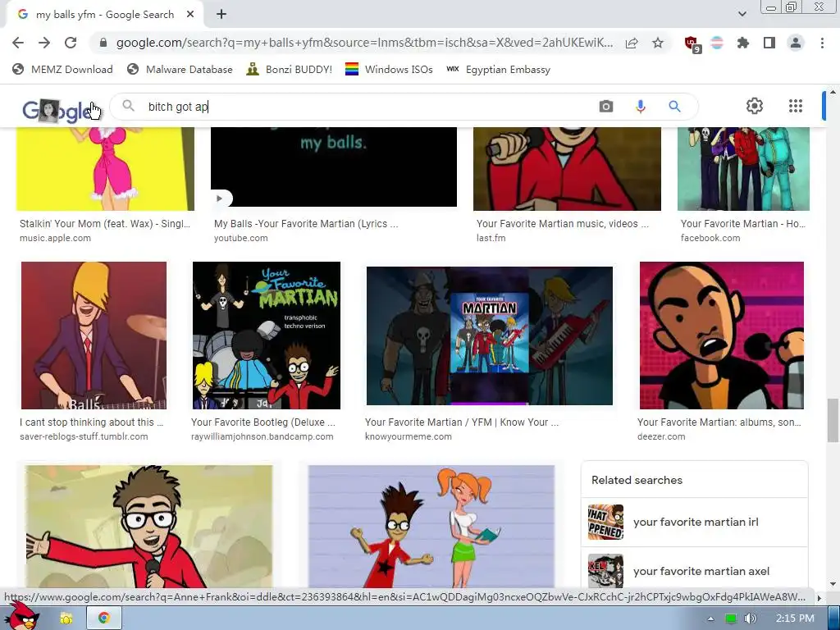Open the last.fm Your Favorite Martian image
The image size is (840, 630).
coord(567,169)
